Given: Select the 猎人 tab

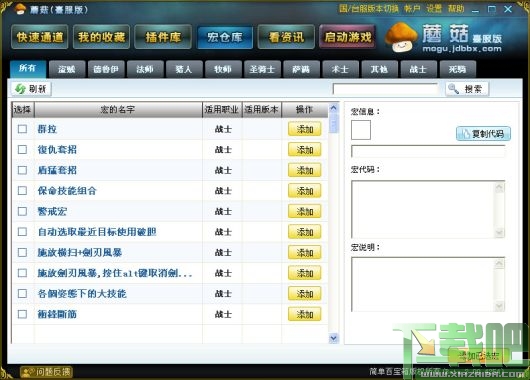Looking at the screenshot, I should tap(184, 70).
